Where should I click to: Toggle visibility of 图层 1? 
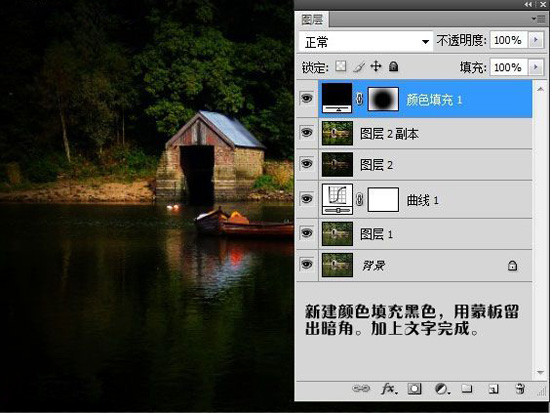(x=307, y=233)
